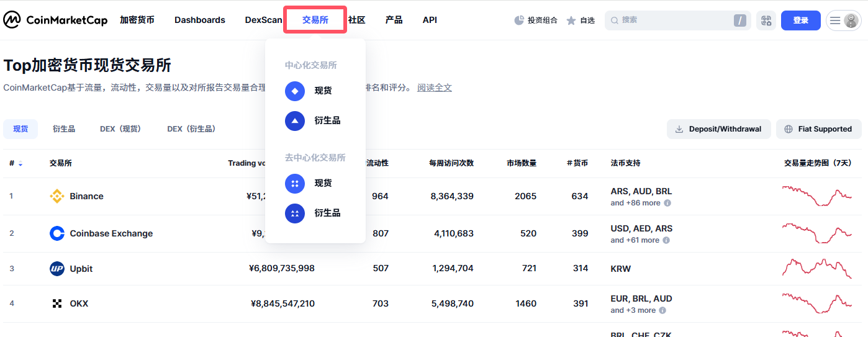
Task: Open the 交易所 menu in navbar
Action: [x=315, y=20]
